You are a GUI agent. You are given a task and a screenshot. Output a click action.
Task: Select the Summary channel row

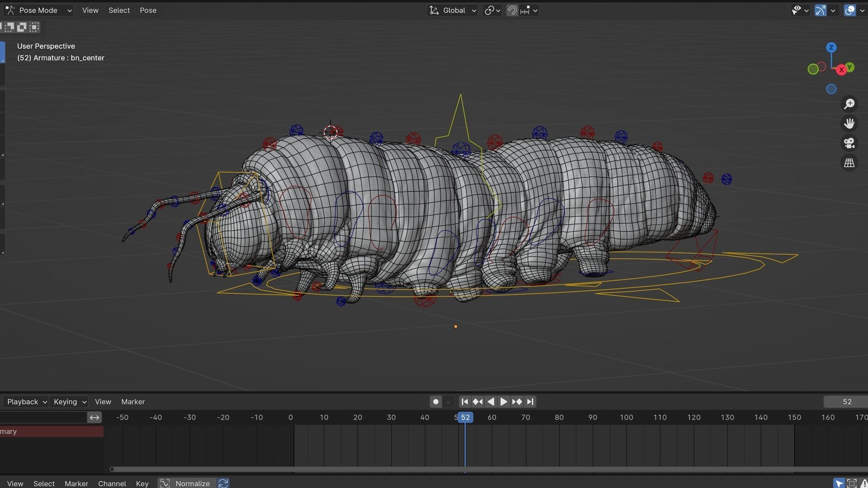point(52,432)
